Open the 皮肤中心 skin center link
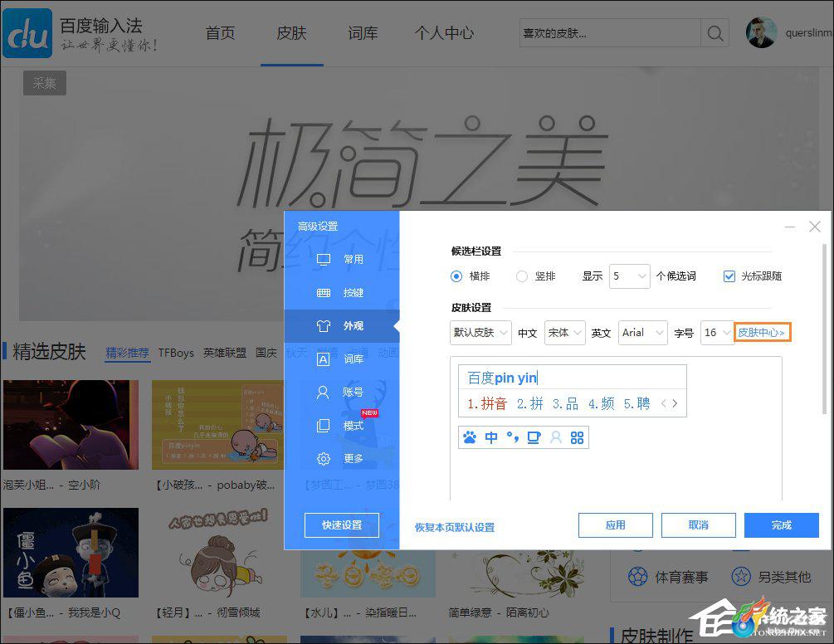834x644 pixels. click(762, 332)
